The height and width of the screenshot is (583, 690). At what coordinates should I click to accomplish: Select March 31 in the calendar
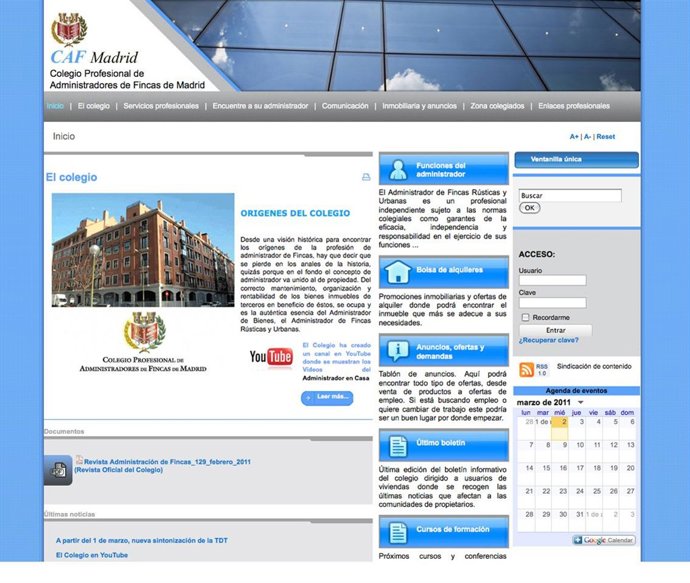577,521
